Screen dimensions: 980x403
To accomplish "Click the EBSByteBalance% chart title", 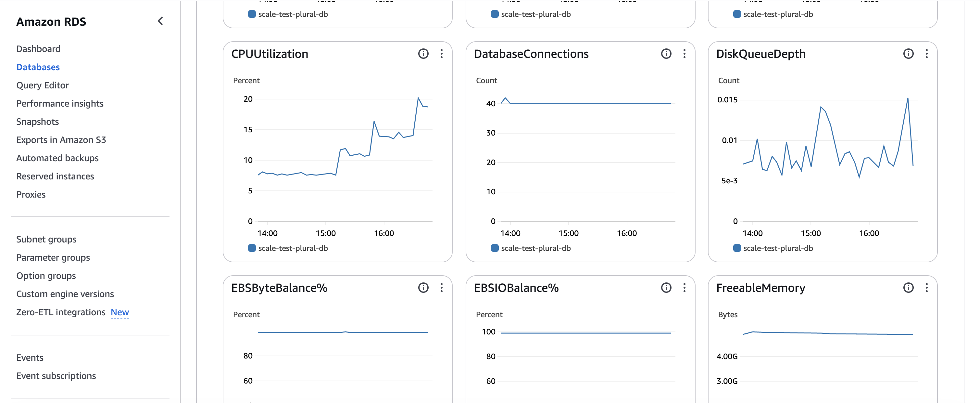I will pyautogui.click(x=279, y=288).
